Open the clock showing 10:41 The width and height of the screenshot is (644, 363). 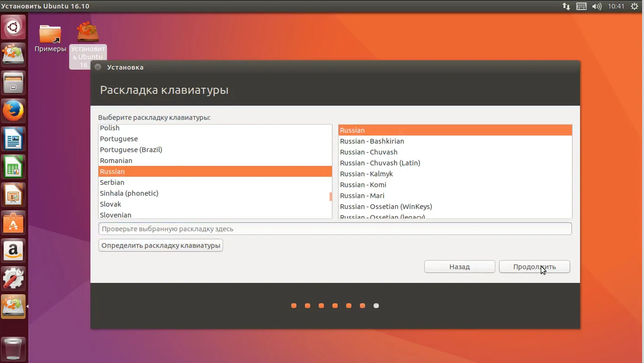(616, 6)
